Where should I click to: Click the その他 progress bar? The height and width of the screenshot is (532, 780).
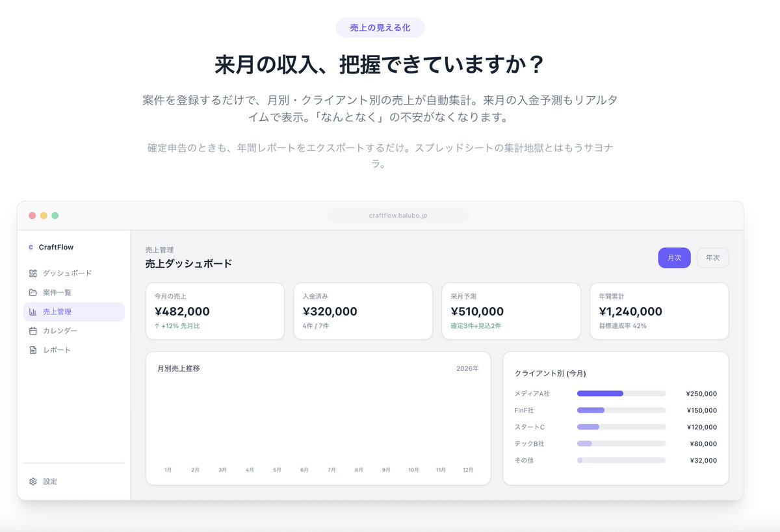(621, 461)
